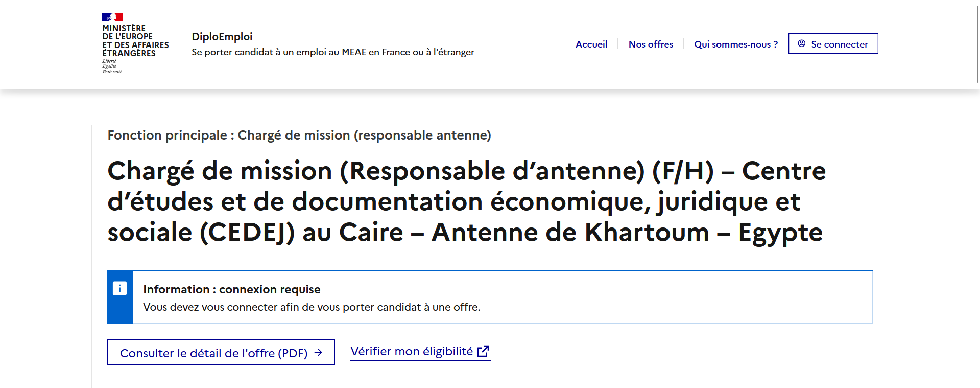
Task: Click the user account icon in Se connecter
Action: 801,44
